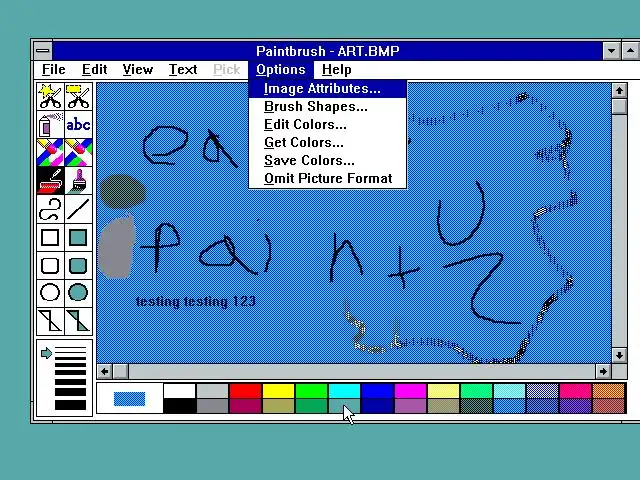
Task: Choose Get Colors... menu entry
Action: (328, 142)
